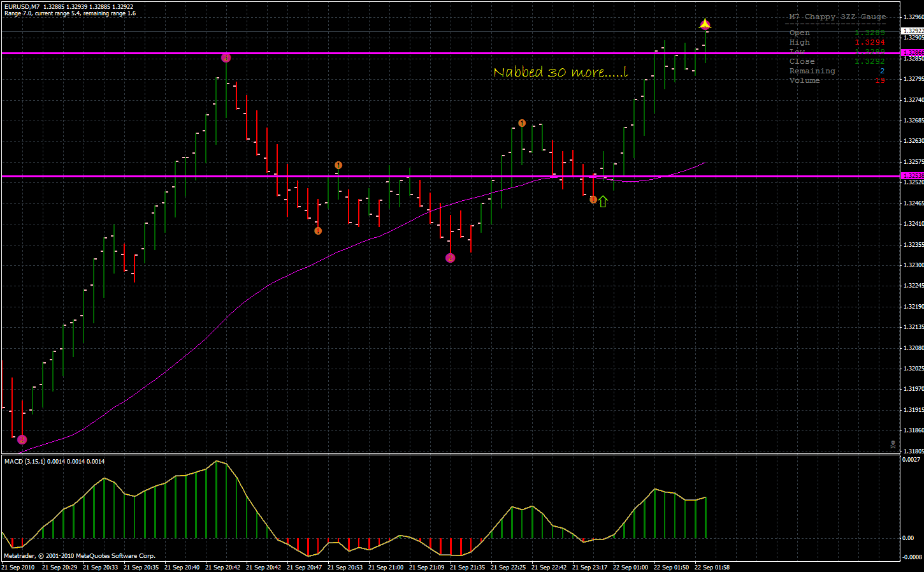Image resolution: width=924 pixels, height=572 pixels.
Task: Select the pink marker at the first rally peak
Action: click(x=226, y=58)
